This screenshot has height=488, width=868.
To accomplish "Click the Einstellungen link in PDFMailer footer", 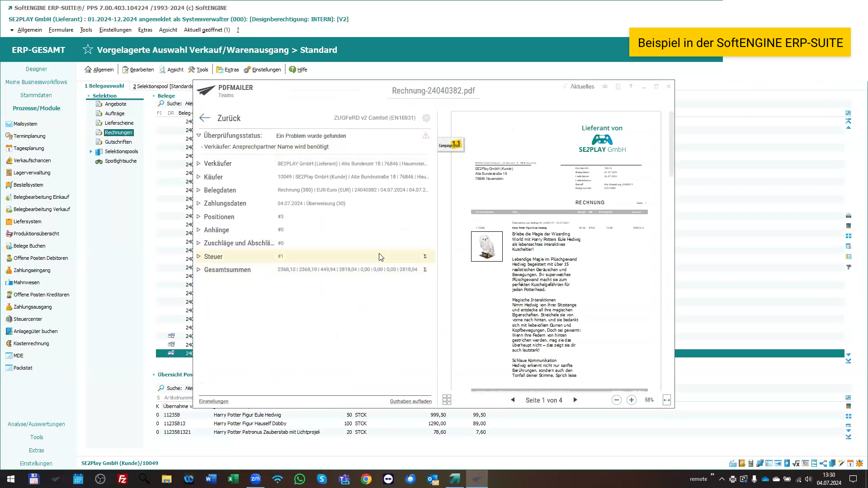I will click(213, 401).
